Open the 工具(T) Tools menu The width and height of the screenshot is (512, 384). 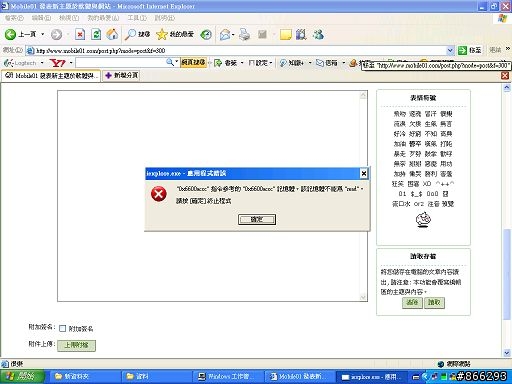pyautogui.click(x=137, y=18)
